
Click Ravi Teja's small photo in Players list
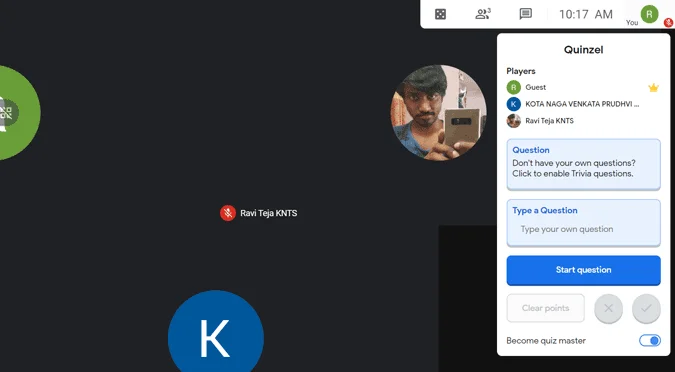514,121
